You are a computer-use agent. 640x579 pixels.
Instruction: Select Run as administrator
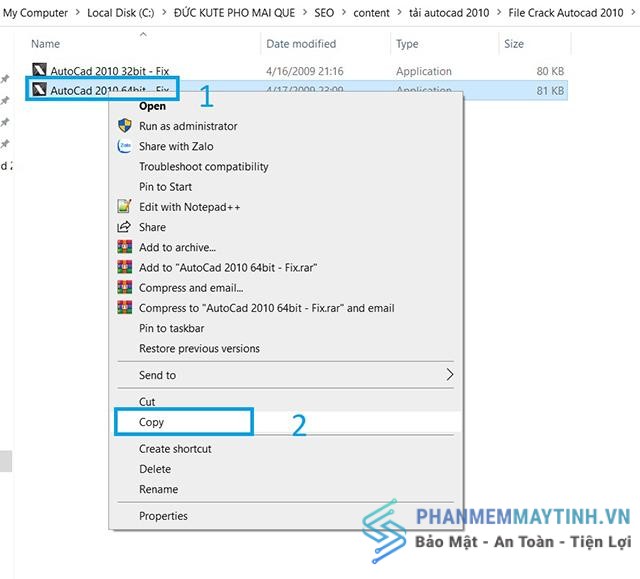click(188, 126)
